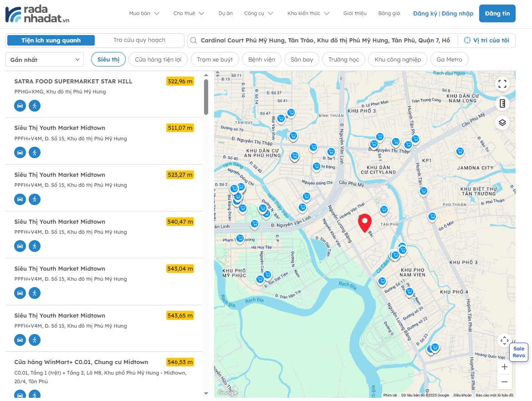Open the Gần nhất sort dropdown
Viewport: 532px width, 401px height.
(x=45, y=60)
